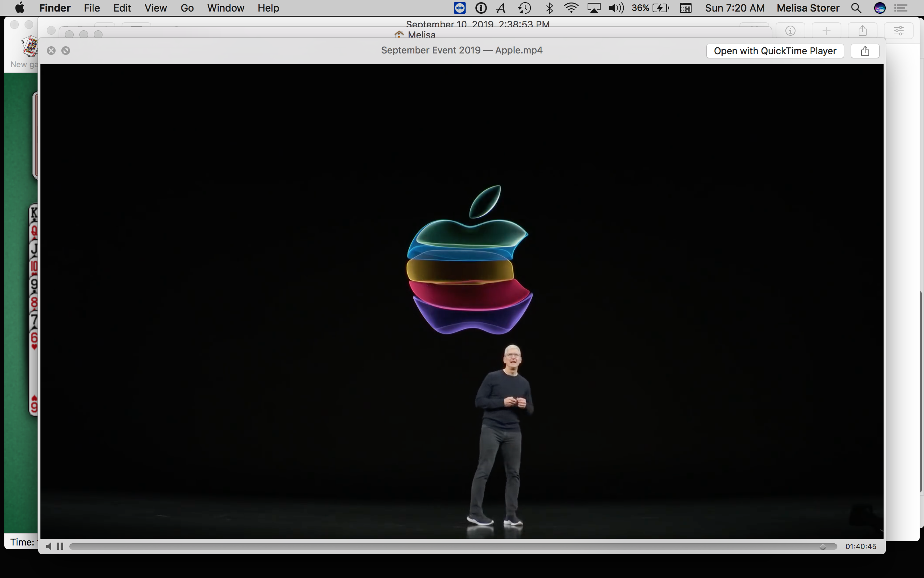Click info button in background window toolbar
Viewport: 924px width, 578px height.
pyautogui.click(x=790, y=31)
